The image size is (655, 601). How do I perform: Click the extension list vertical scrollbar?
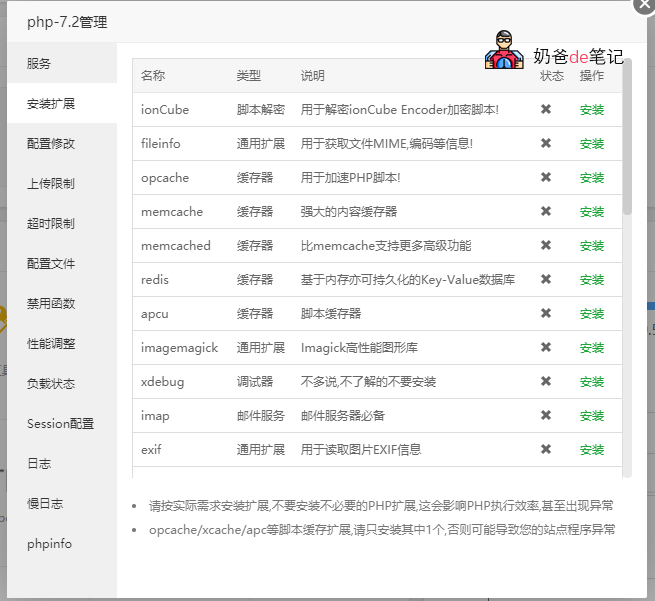point(627,140)
